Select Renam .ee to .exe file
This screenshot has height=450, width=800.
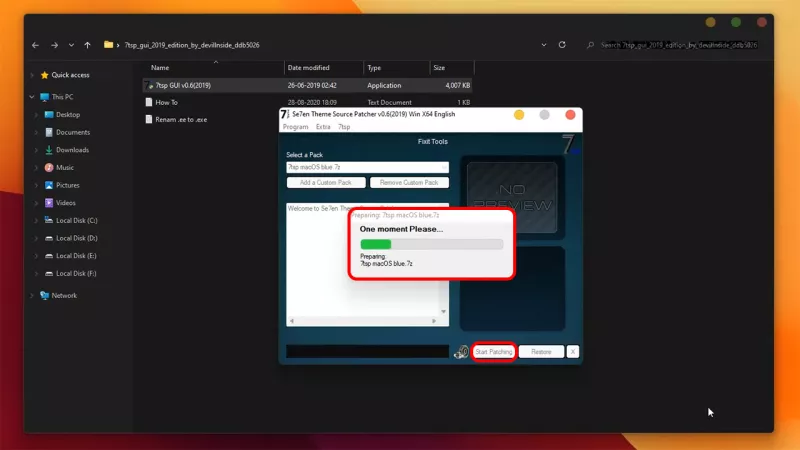tap(181, 119)
